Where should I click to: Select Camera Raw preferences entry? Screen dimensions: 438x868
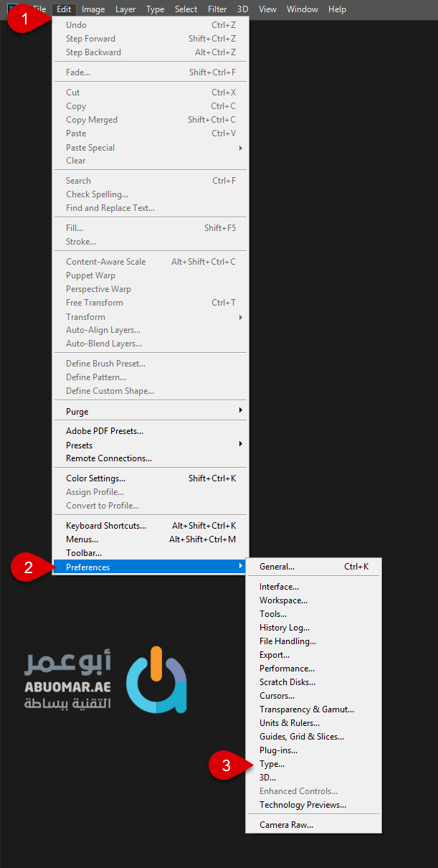click(x=286, y=825)
